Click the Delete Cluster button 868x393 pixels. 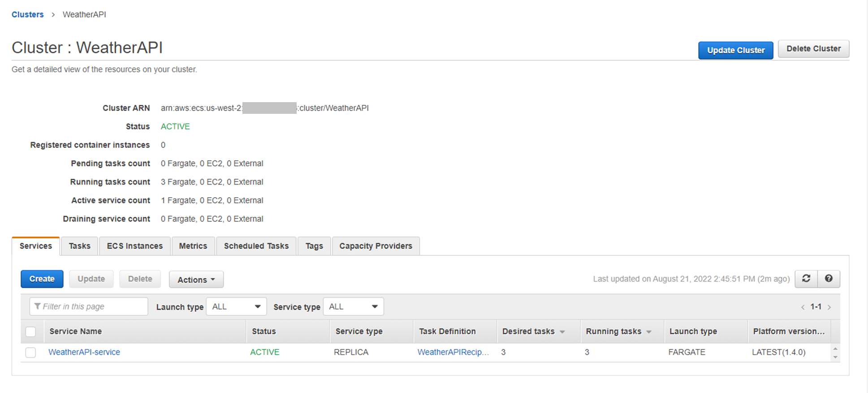[x=814, y=49]
